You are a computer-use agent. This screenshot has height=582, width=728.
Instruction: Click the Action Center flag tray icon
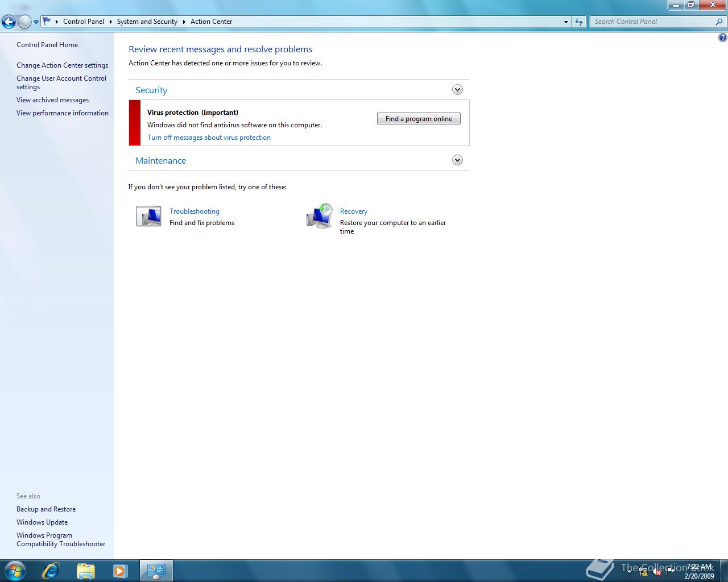[669, 572]
